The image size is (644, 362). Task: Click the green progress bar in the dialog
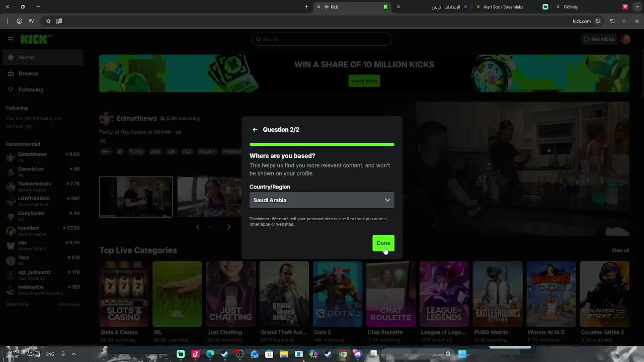pos(322,144)
